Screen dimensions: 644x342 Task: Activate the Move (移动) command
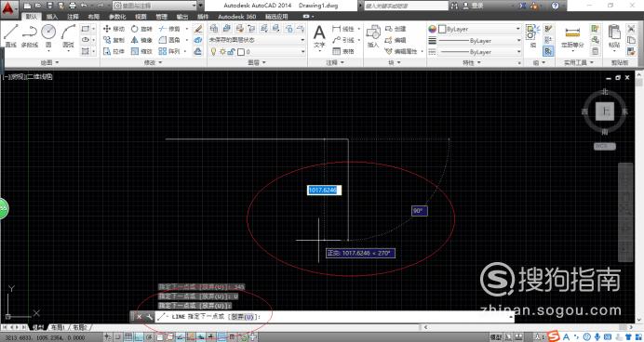114,29
